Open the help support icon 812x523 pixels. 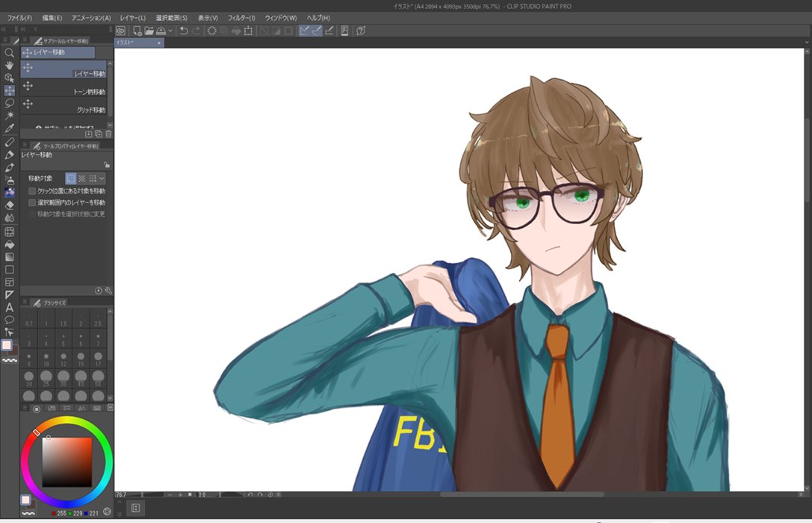tap(361, 31)
